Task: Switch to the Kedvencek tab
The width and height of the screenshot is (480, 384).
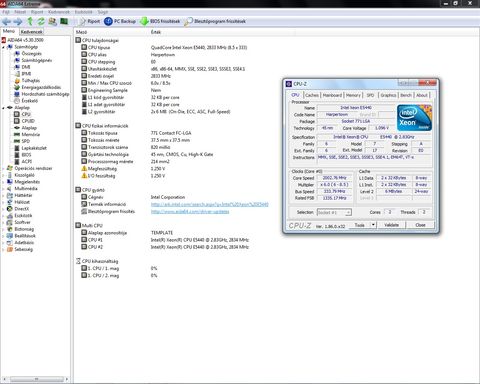Action: tap(32, 32)
